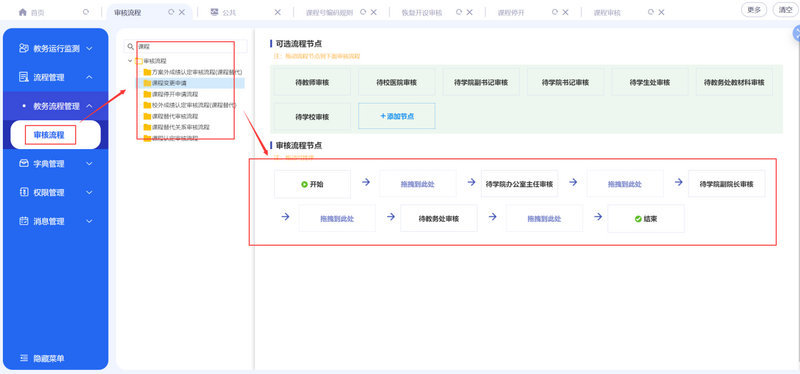The width and height of the screenshot is (800, 374).
Task: Click the +添加节点 button
Action: pos(396,116)
